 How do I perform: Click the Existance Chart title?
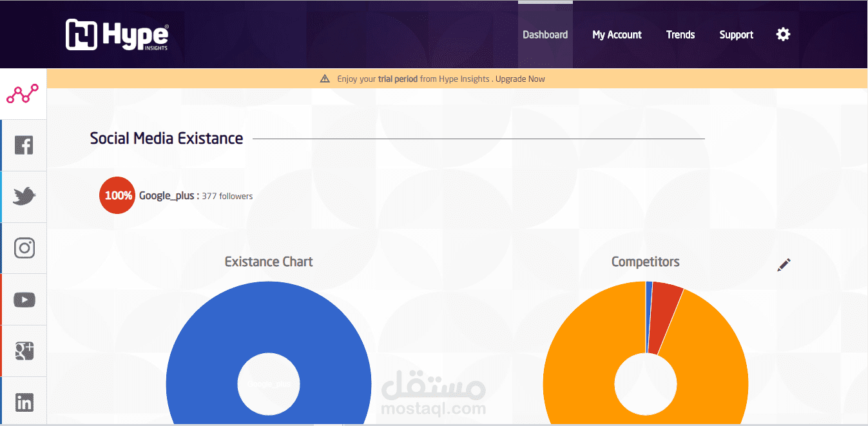point(269,262)
